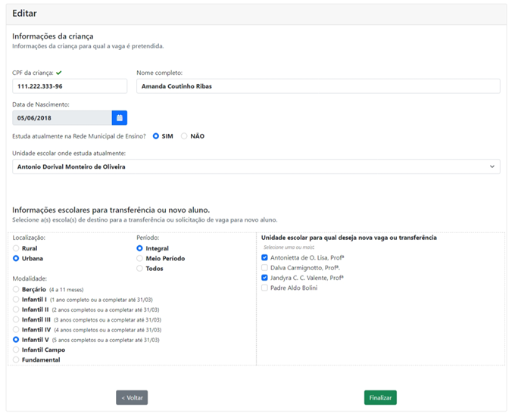This screenshot has height=420, width=515.
Task: Select Todos period option
Action: point(139,269)
